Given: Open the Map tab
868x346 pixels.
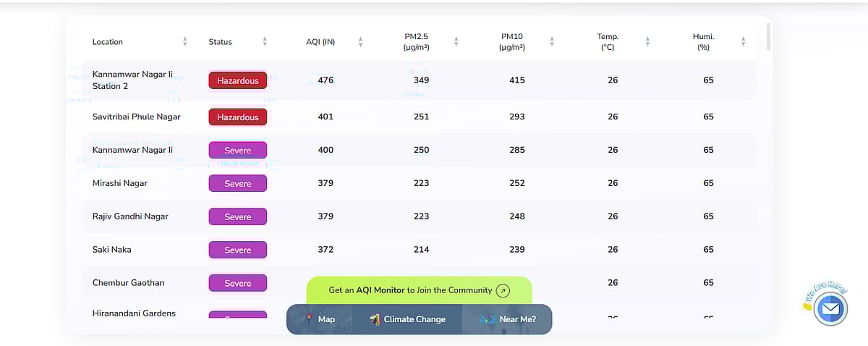Looking at the screenshot, I should pos(326,319).
